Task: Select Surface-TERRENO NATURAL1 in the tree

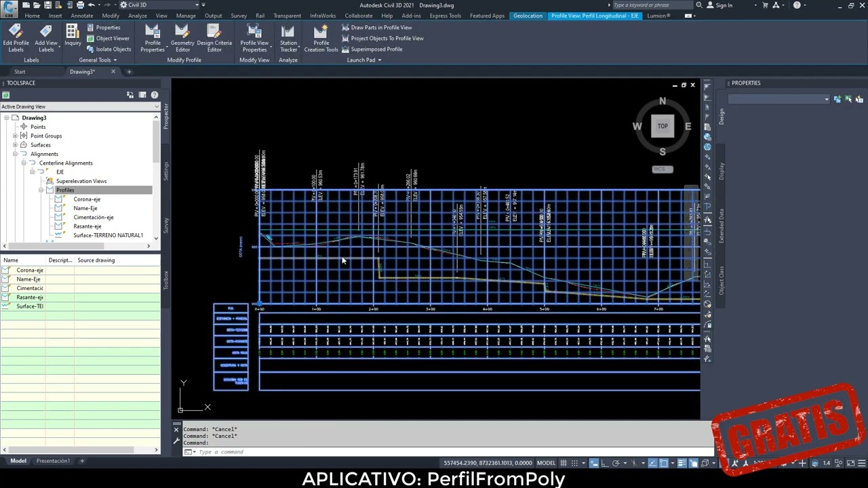Action: point(108,235)
